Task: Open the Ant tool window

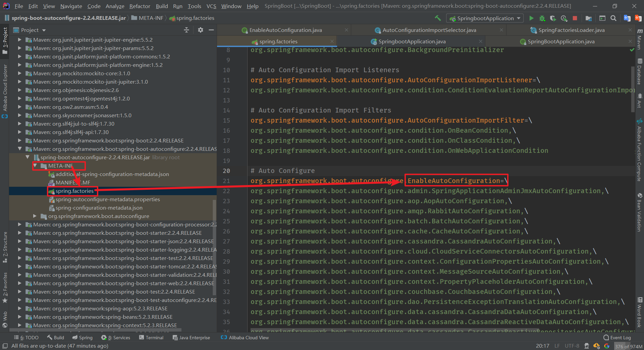Action: [x=640, y=100]
